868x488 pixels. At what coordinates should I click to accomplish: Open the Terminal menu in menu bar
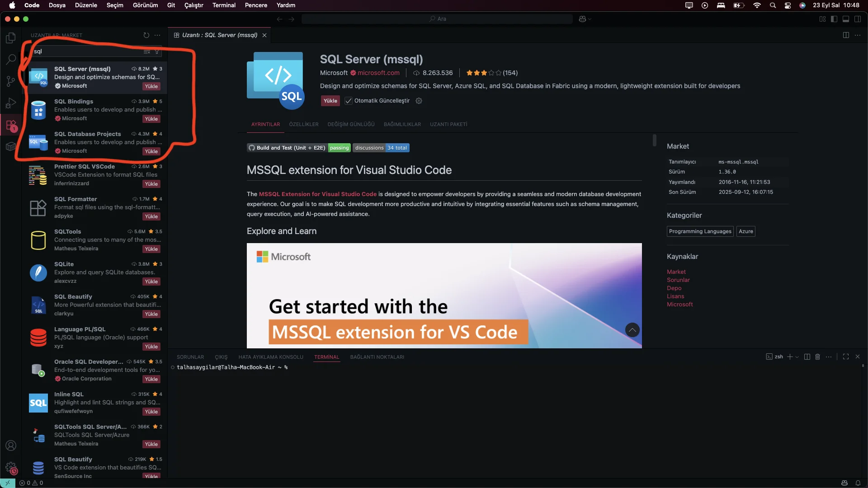(x=224, y=5)
